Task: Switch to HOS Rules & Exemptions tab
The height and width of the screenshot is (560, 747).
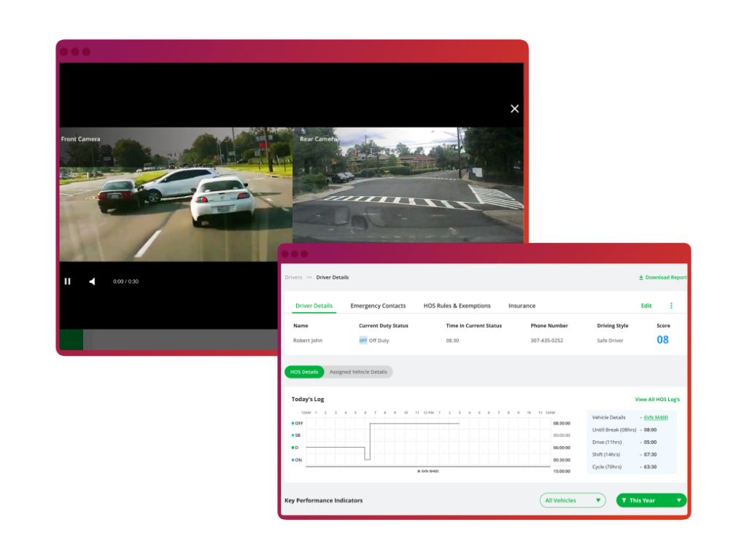Action: pos(457,306)
